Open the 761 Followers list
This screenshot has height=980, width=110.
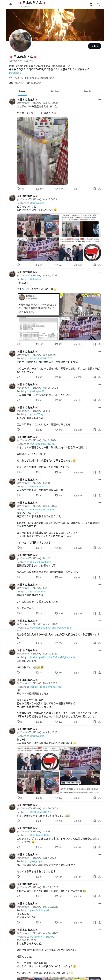click(x=34, y=83)
